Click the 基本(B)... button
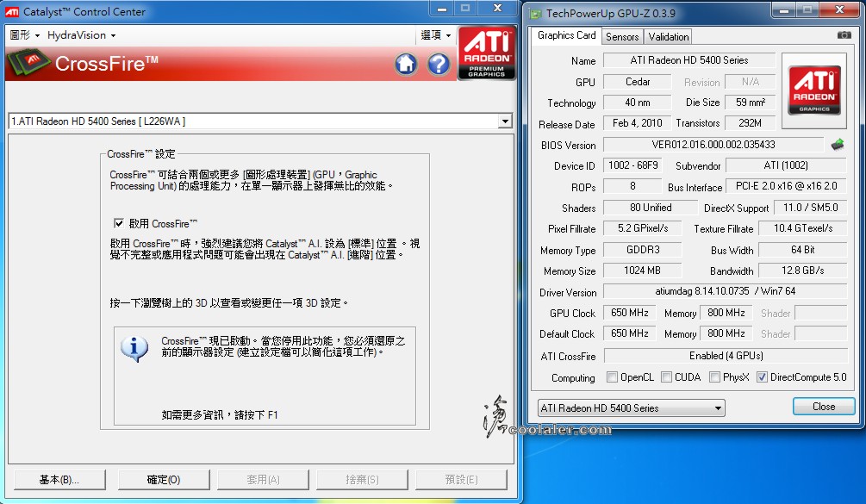Image resolution: width=866 pixels, height=504 pixels. click(x=59, y=480)
